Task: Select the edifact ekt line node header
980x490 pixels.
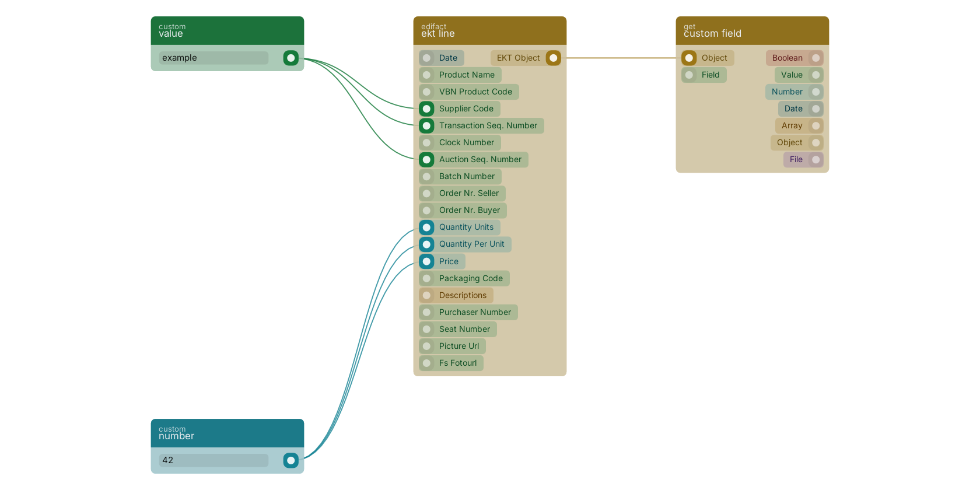Action: [x=490, y=30]
